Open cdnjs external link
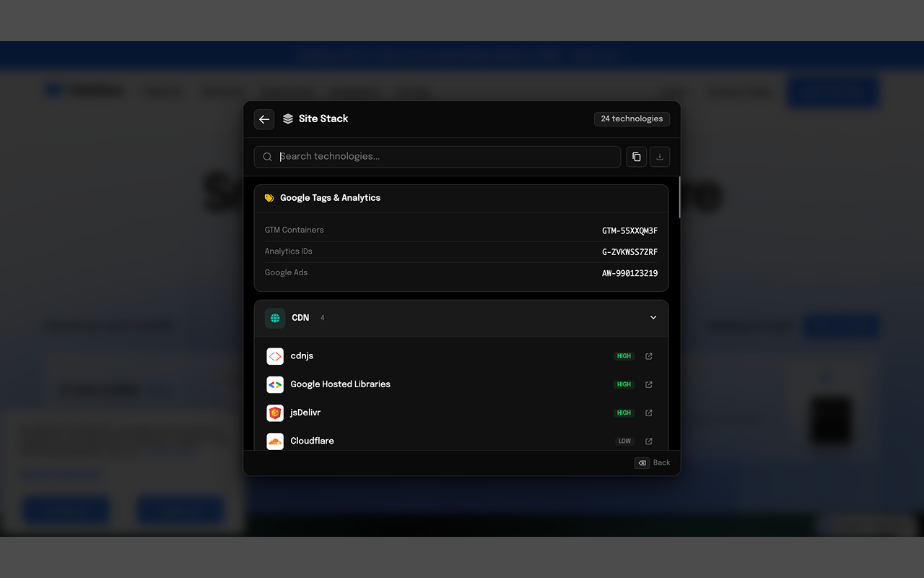This screenshot has width=924, height=578. tap(649, 356)
